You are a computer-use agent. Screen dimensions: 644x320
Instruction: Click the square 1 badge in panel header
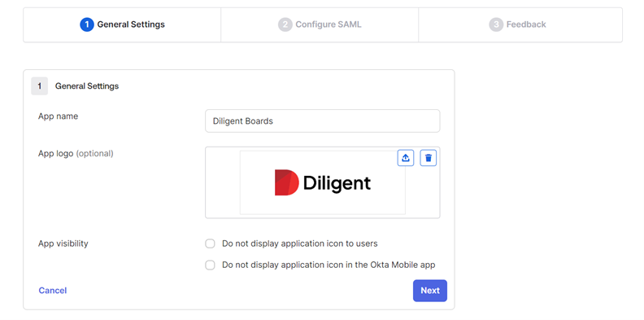click(x=39, y=86)
